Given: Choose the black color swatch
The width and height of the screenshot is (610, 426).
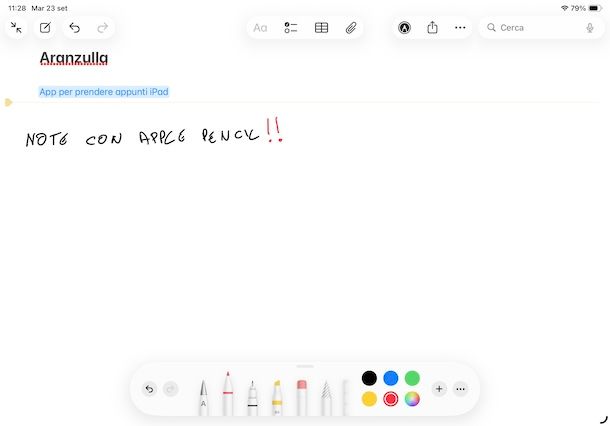Looking at the screenshot, I should click(x=369, y=378).
